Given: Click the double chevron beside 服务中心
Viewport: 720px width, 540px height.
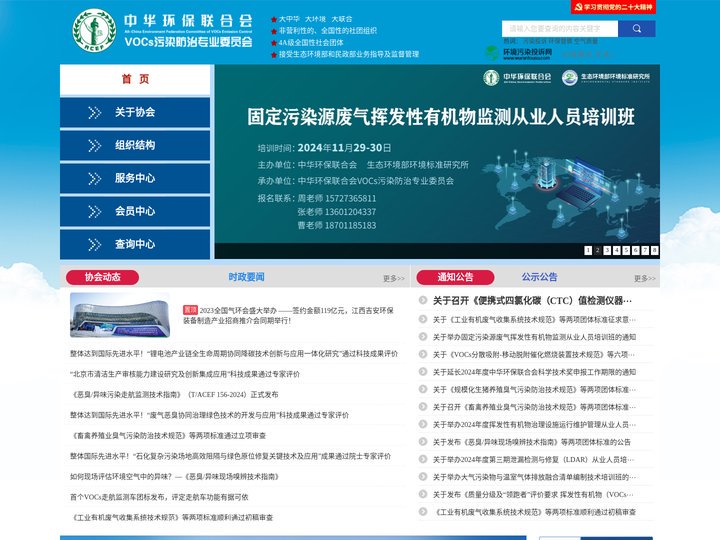Looking at the screenshot, I should coord(95,179).
